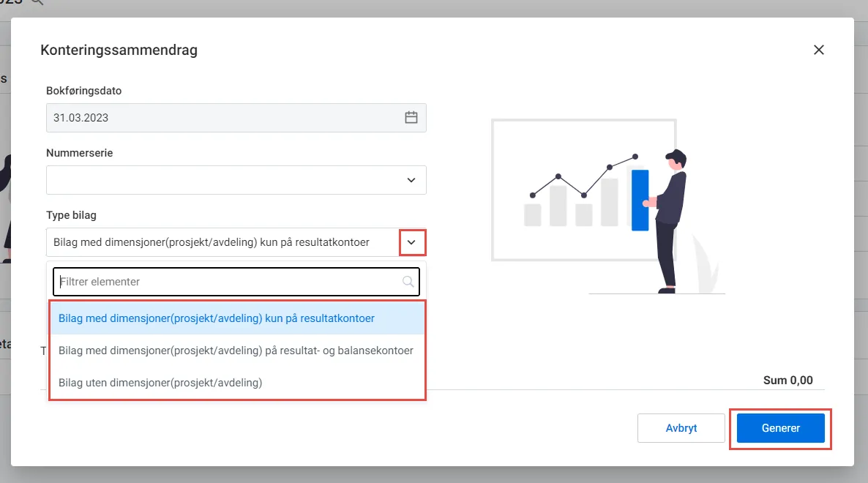
Task: Click the chart illustration with blue bar
Action: coord(608,206)
